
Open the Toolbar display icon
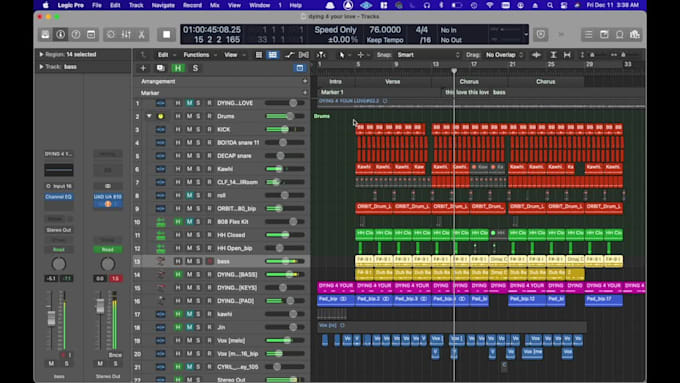[x=91, y=35]
